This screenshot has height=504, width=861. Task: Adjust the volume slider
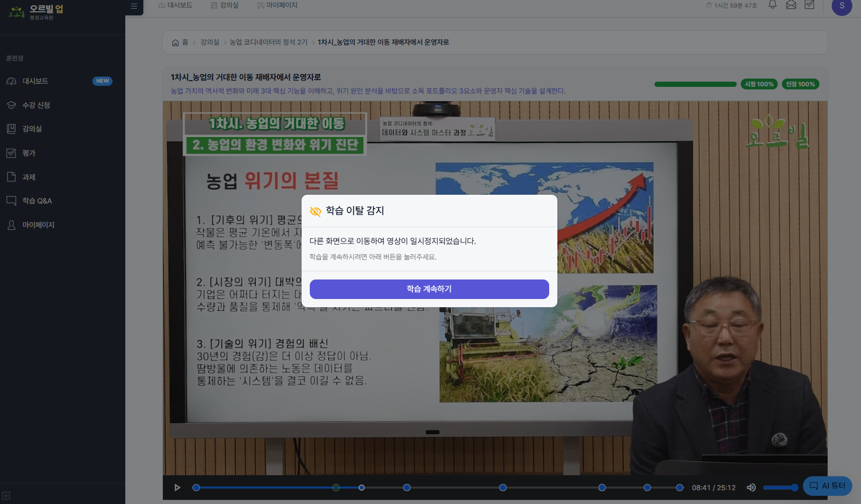point(780,488)
